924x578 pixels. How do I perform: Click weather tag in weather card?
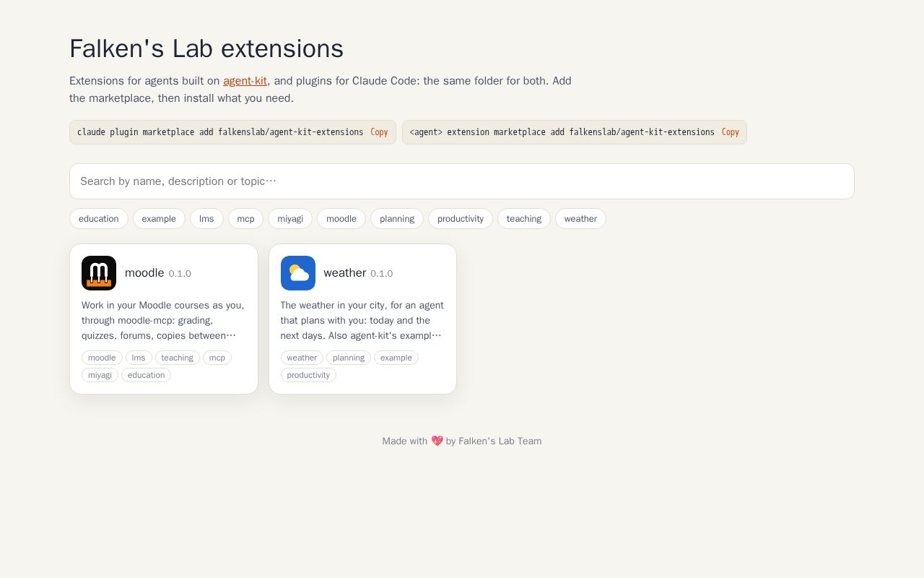tap(302, 358)
